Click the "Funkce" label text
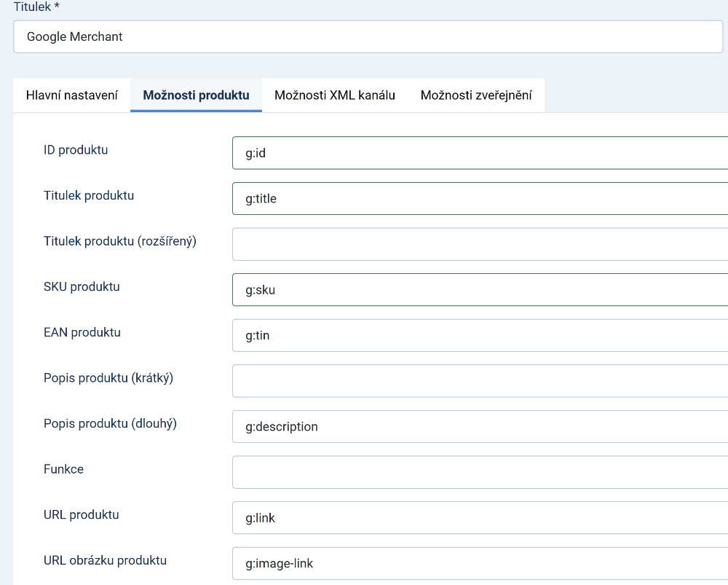Viewport: 728px width, 585px height. point(63,469)
